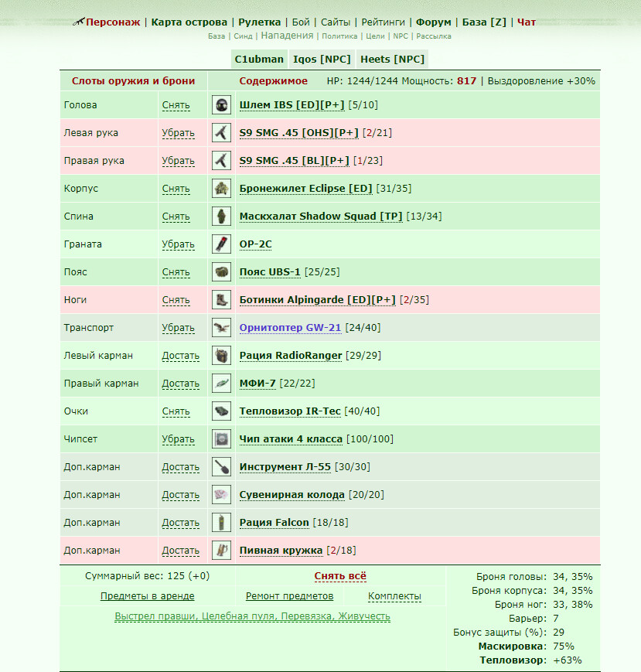This screenshot has height=672, width=641.
Task: Click Снять for the Голова slot
Action: coord(176,105)
